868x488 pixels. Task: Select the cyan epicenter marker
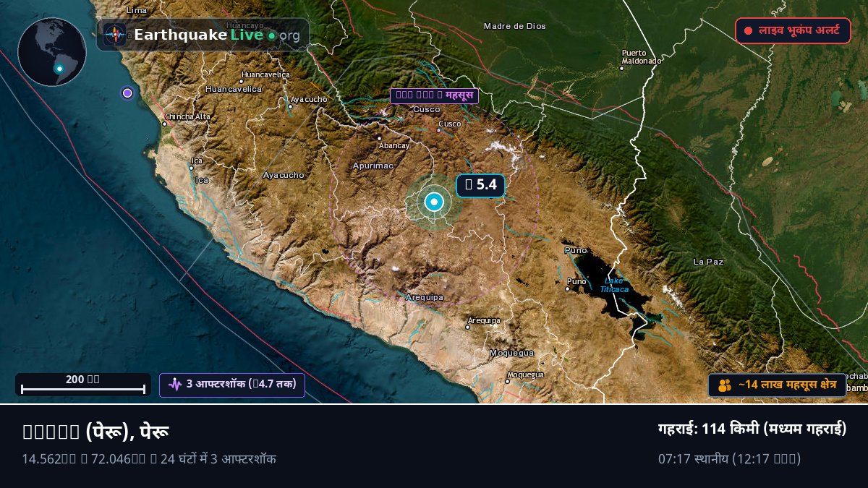pyautogui.click(x=434, y=202)
